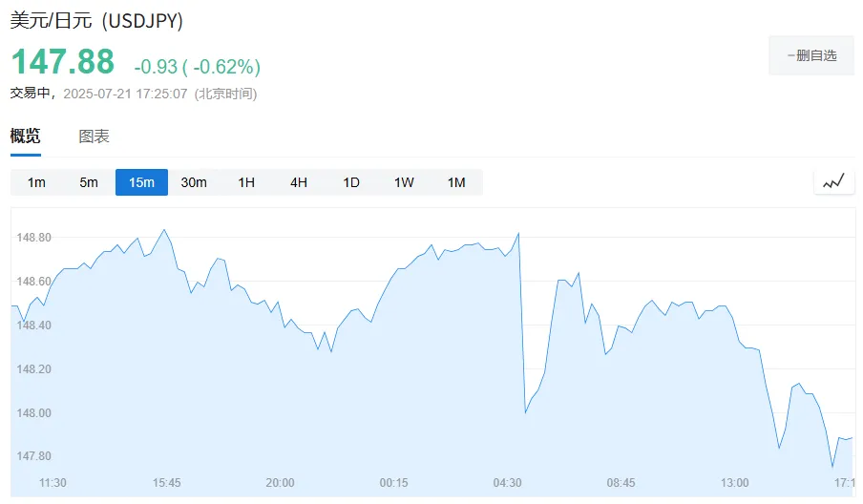Viewport: 863px width, 504px height.
Task: Click the 147.88 current price
Action: (63, 62)
